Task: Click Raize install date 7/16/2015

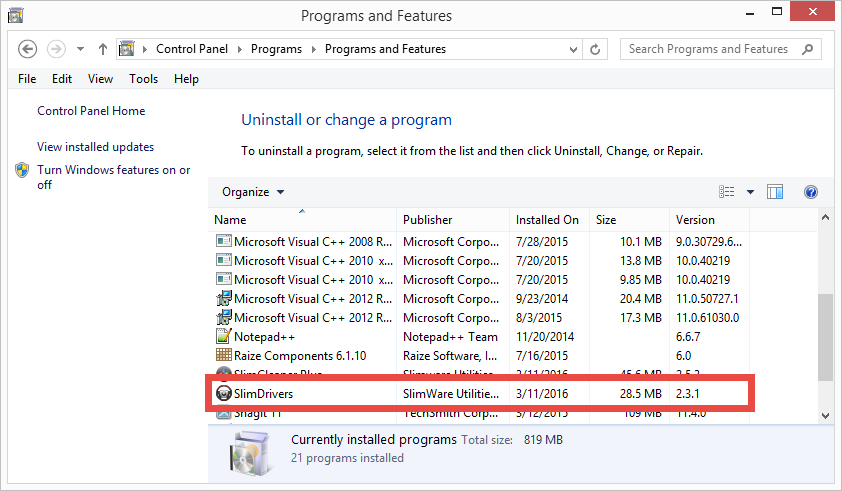Action: pyautogui.click(x=542, y=356)
